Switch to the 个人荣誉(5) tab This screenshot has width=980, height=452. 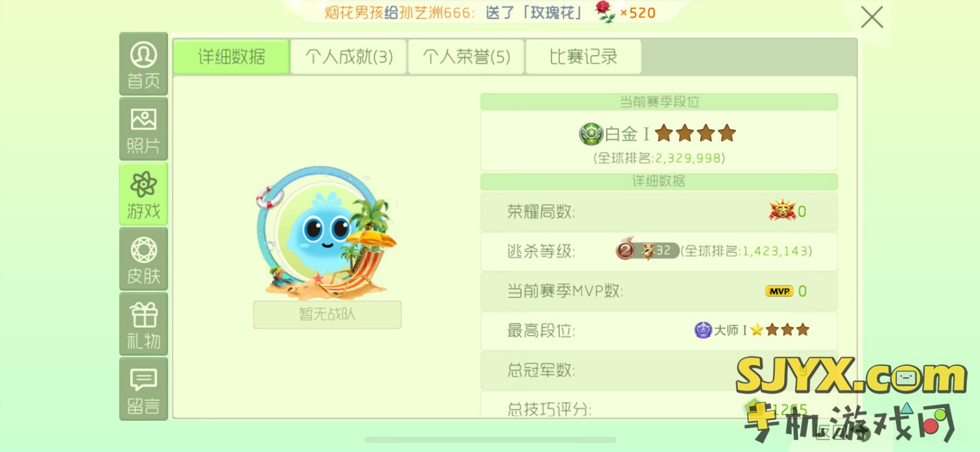466,57
